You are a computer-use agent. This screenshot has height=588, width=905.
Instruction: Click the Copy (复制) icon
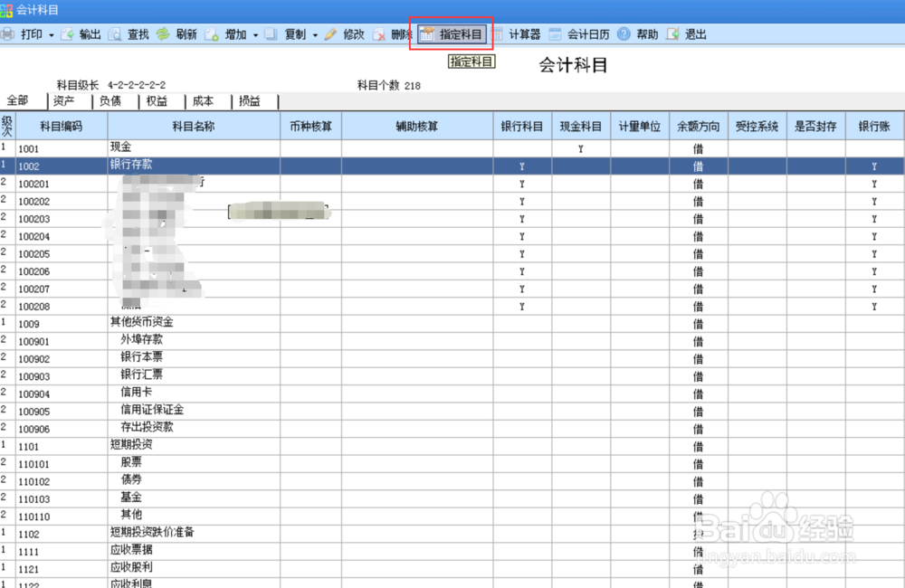(271, 34)
